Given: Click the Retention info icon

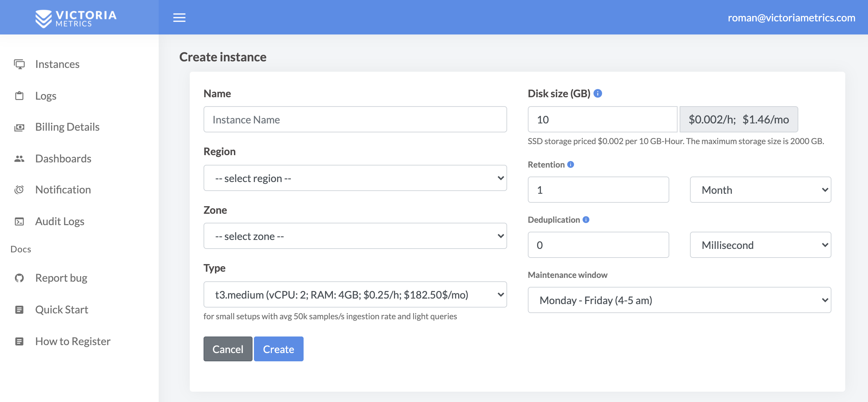Looking at the screenshot, I should [x=571, y=164].
